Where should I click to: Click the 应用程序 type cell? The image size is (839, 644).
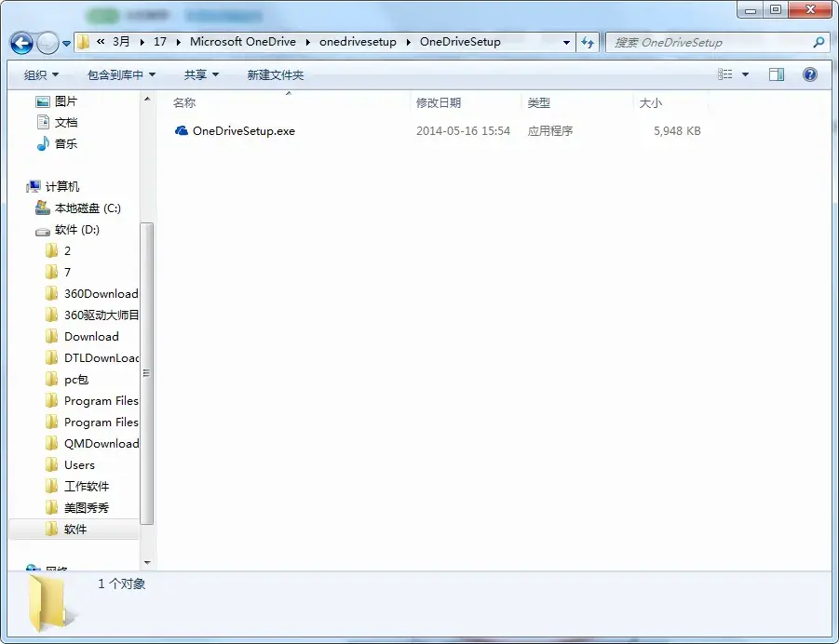tap(549, 131)
